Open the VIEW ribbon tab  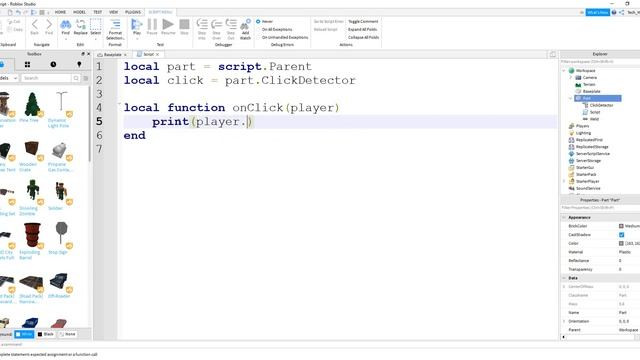113,12
